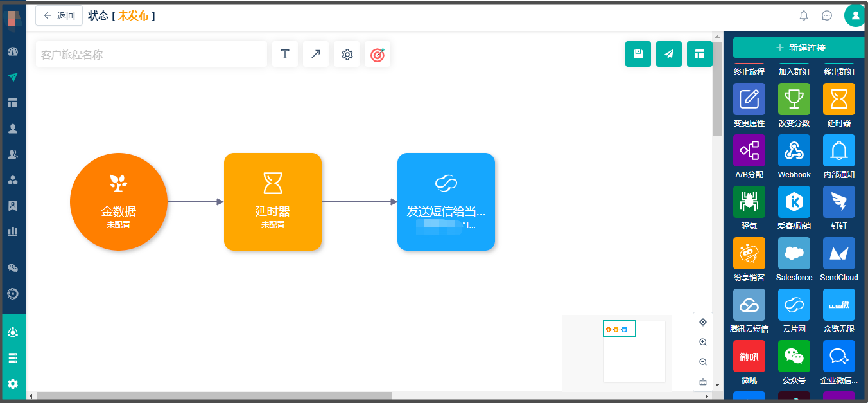
Task: Click the template layout button
Action: (x=700, y=54)
